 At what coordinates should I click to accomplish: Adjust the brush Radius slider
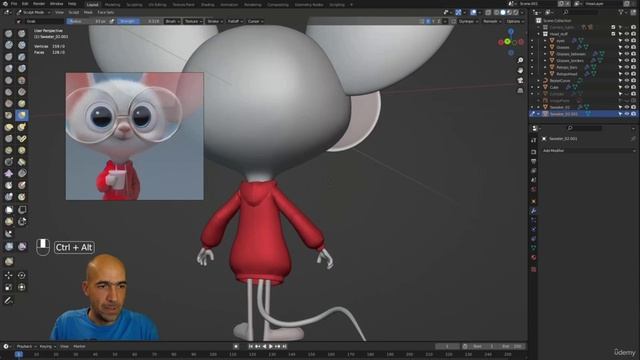[87, 21]
